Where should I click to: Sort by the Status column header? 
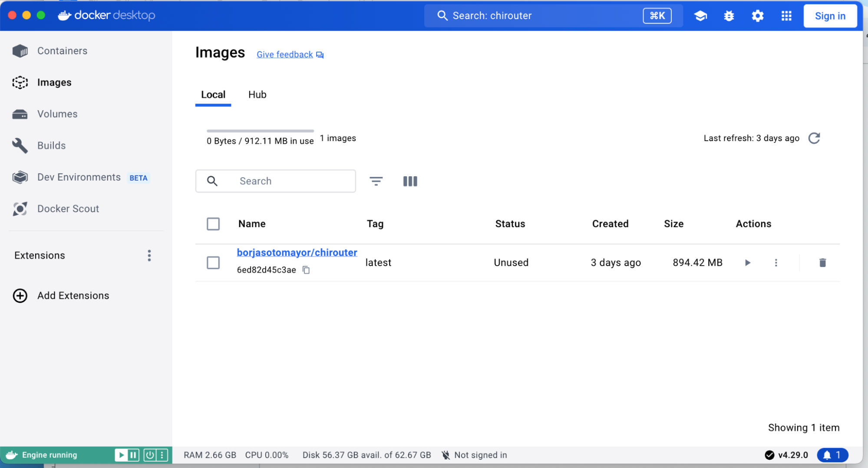[510, 224]
